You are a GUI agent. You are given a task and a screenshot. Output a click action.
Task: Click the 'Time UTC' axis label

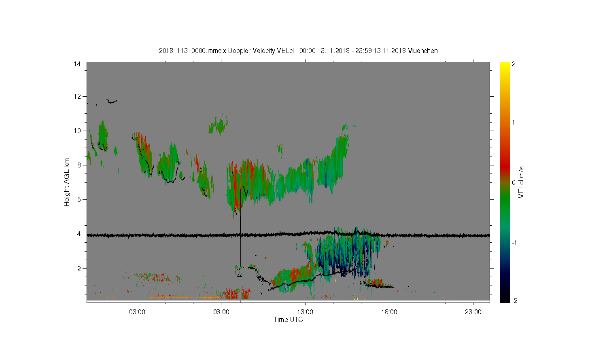288,320
